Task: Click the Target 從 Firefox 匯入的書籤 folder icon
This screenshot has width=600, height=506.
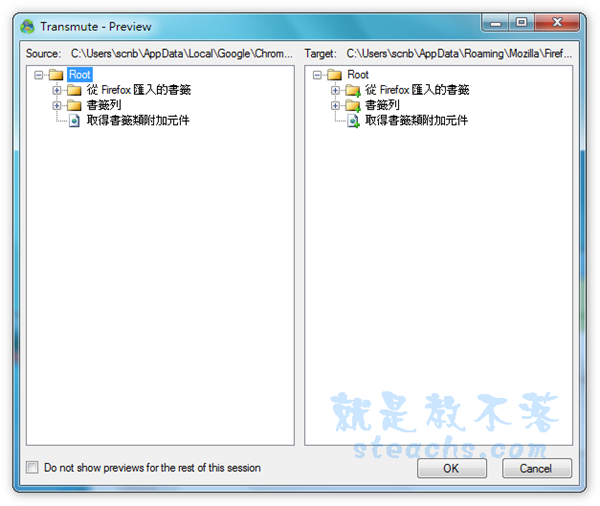Action: [353, 91]
